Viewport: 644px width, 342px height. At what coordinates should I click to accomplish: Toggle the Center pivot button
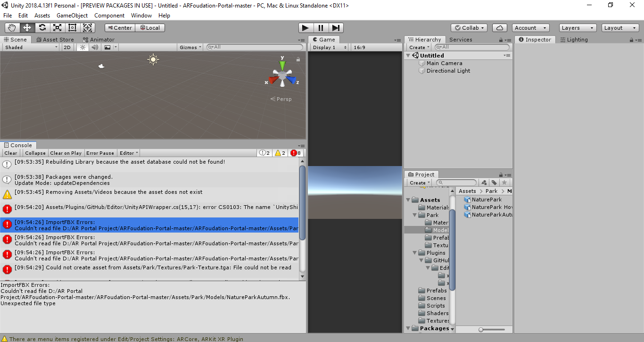point(120,28)
